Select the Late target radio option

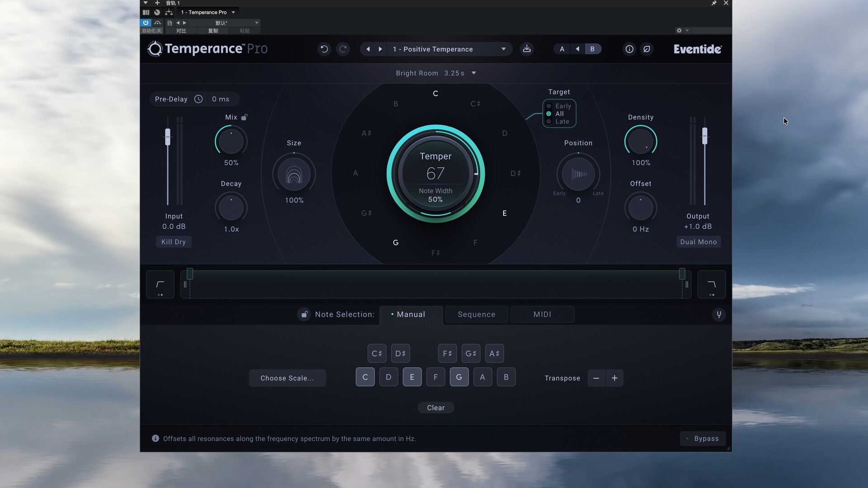point(549,122)
